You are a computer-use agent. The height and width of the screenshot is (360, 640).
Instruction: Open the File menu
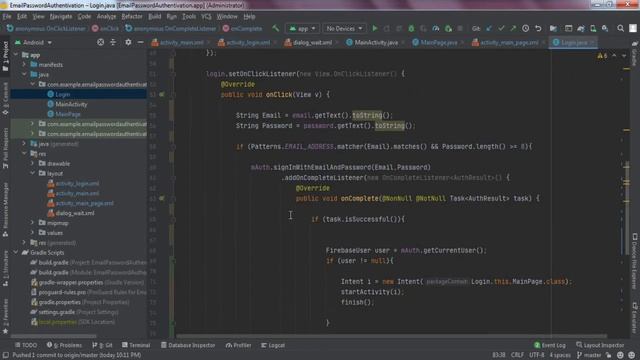(7, 17)
